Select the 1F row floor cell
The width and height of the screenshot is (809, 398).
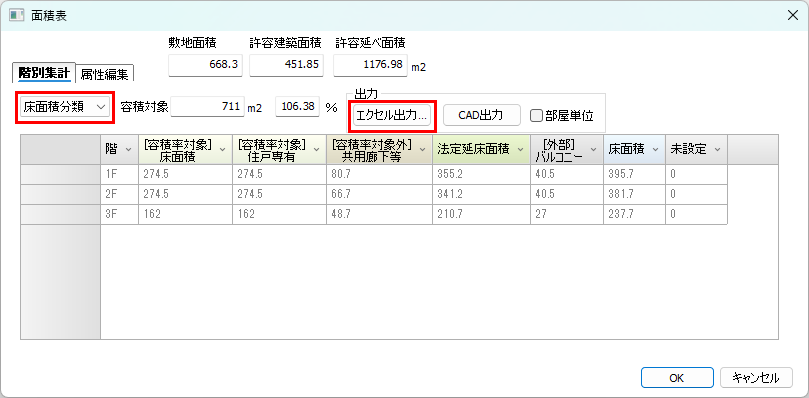tap(119, 175)
